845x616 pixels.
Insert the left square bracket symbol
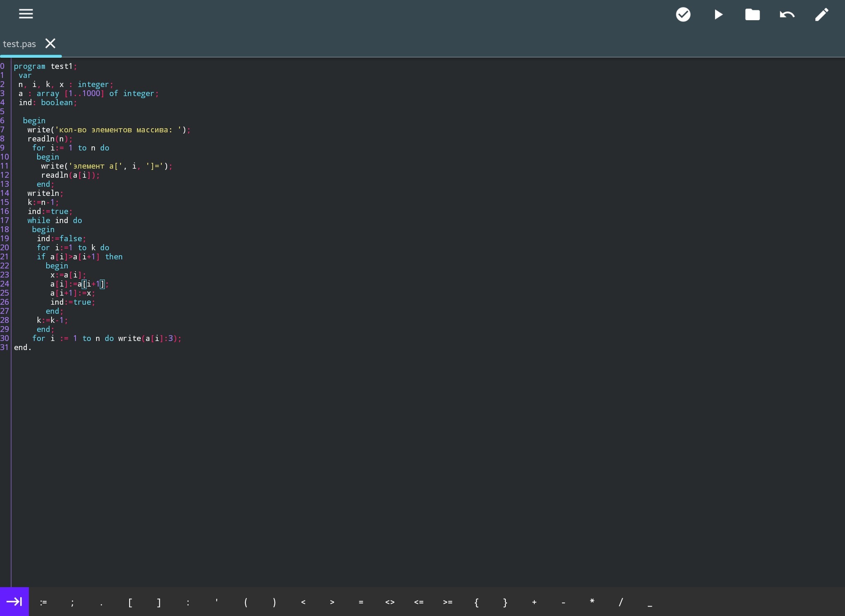130,602
